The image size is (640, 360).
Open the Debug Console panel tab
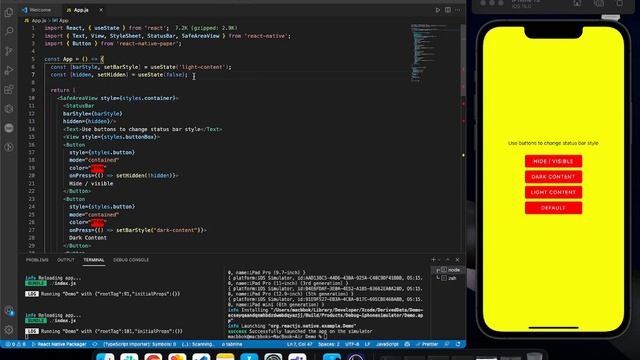tap(131, 260)
